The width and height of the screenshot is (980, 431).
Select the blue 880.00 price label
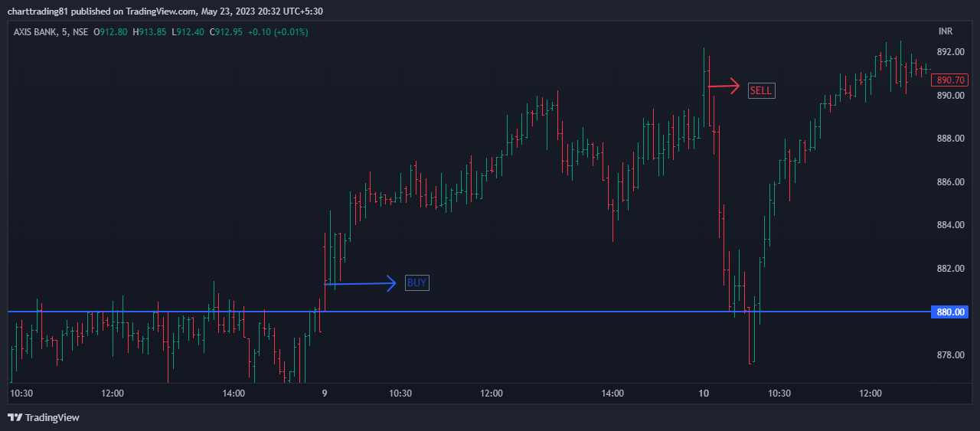click(x=949, y=312)
